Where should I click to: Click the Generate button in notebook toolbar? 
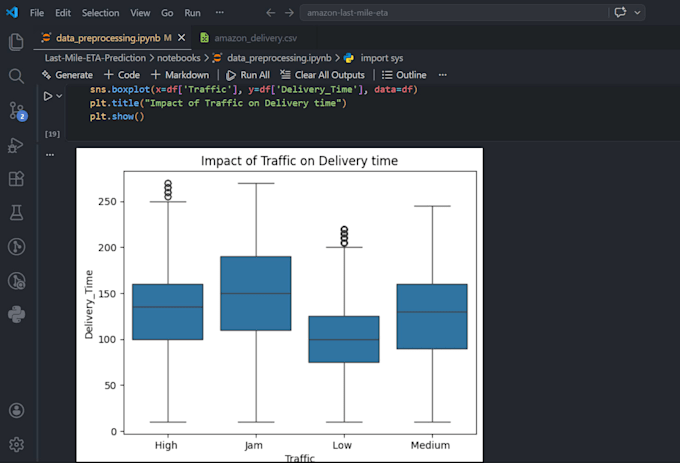67,75
